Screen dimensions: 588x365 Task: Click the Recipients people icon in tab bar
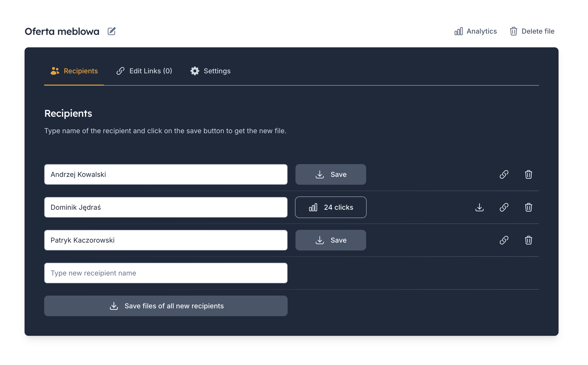pos(55,71)
